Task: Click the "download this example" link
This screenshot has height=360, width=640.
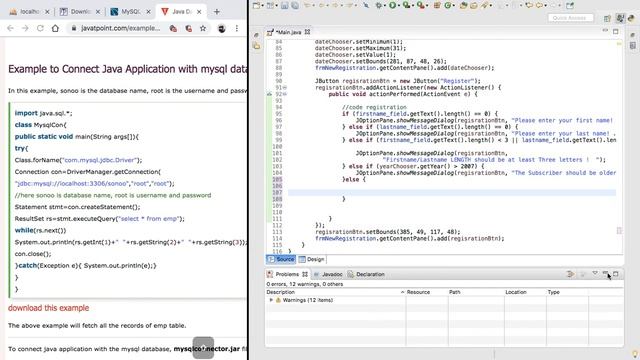Action: (49, 308)
